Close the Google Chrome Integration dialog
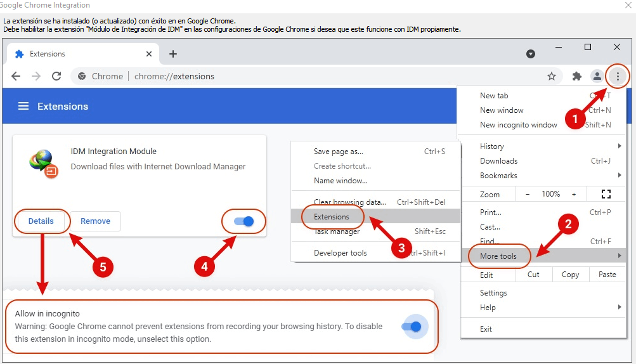636x364 pixels. (628, 5)
